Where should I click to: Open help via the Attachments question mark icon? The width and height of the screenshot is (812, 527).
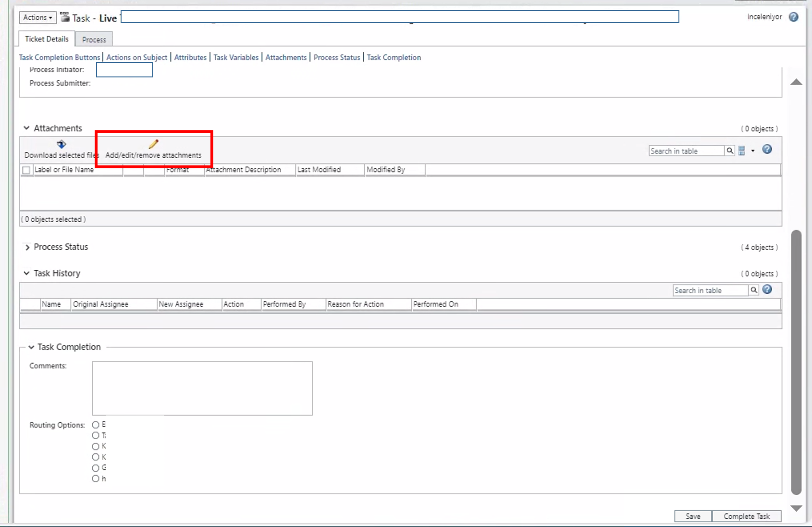coord(767,150)
